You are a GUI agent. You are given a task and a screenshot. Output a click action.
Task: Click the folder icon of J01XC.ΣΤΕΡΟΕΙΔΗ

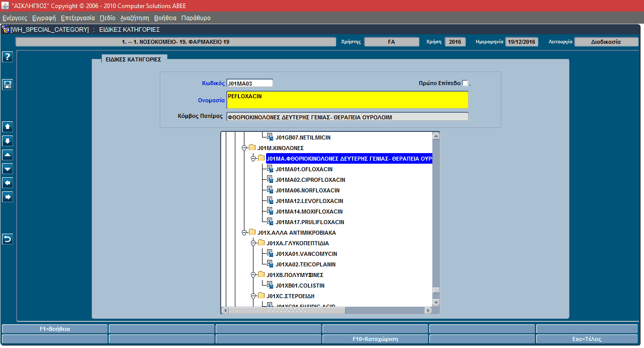click(261, 296)
